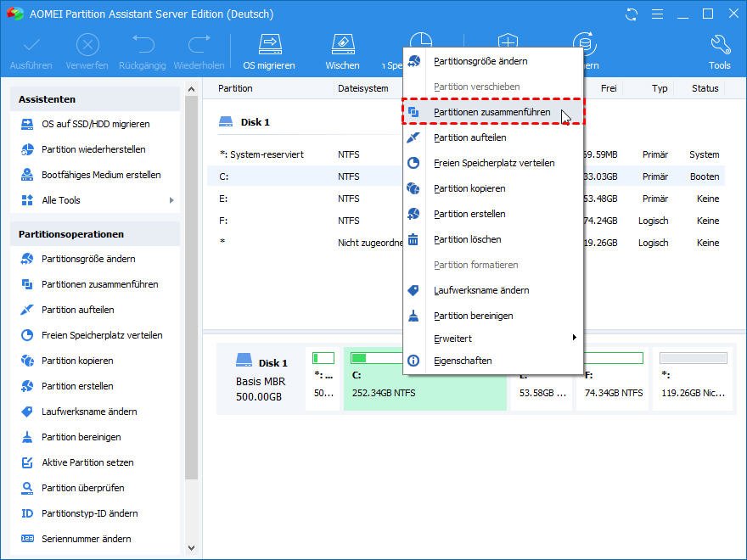Click Partition aufteilen sidebar icon

click(x=27, y=310)
